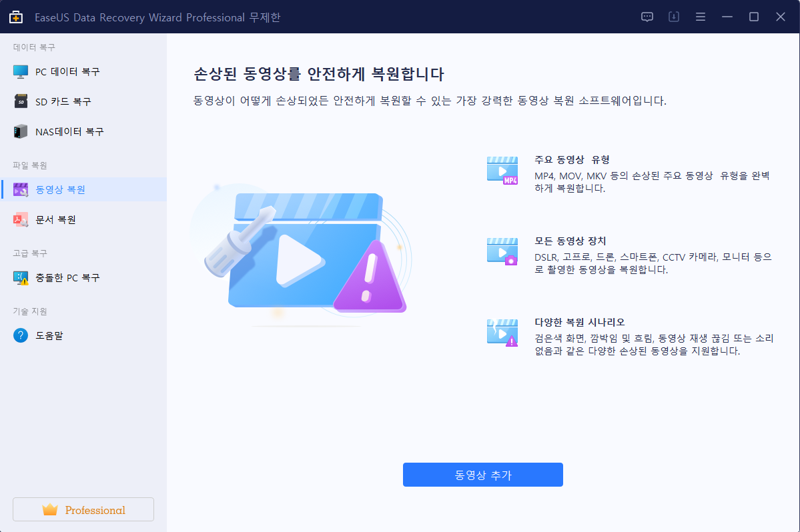Click the blue question mark help icon

coord(21,335)
